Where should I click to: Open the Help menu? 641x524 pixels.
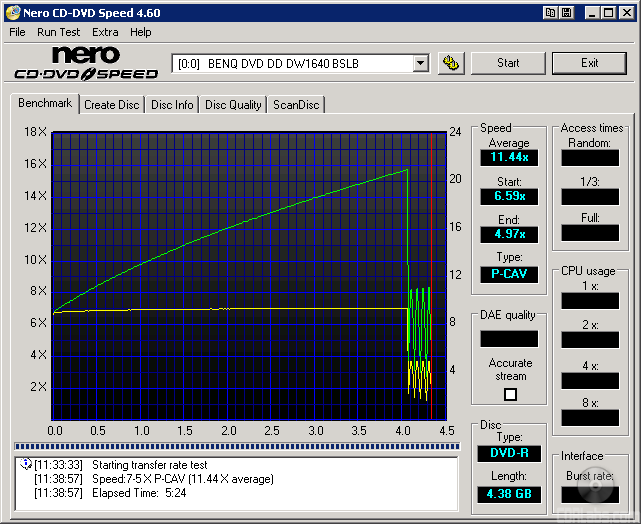141,32
